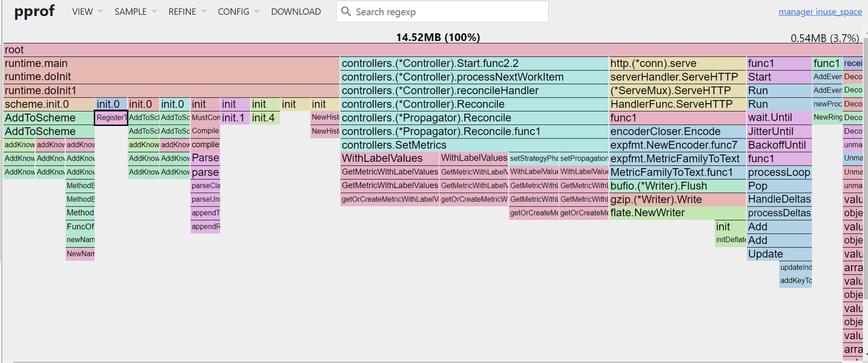
Task: Click the search magnifier icon
Action: [346, 11]
